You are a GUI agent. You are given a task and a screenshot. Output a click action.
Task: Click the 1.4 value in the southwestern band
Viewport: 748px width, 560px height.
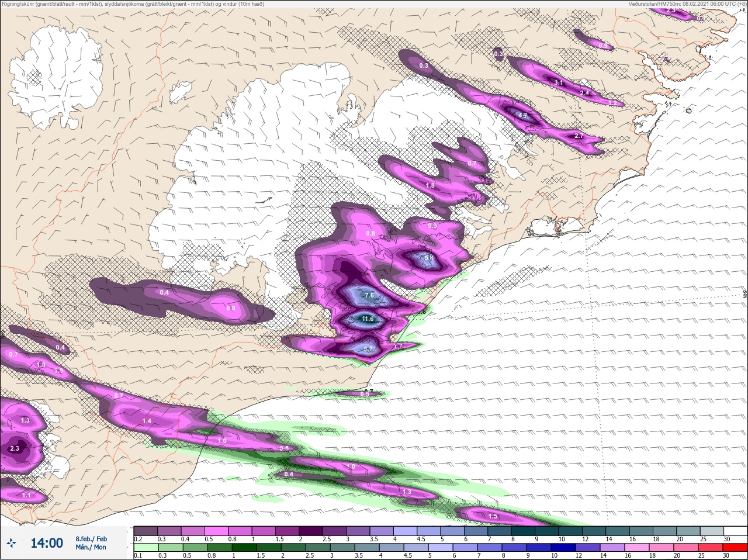coord(147,421)
